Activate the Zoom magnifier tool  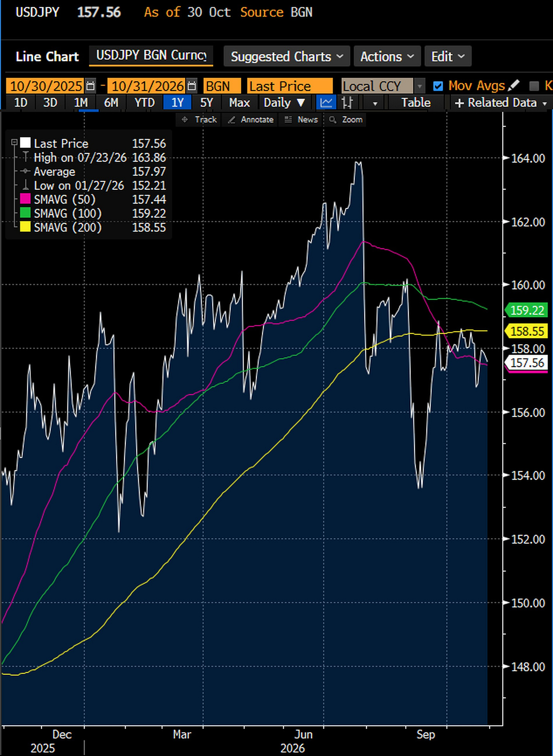[346, 120]
